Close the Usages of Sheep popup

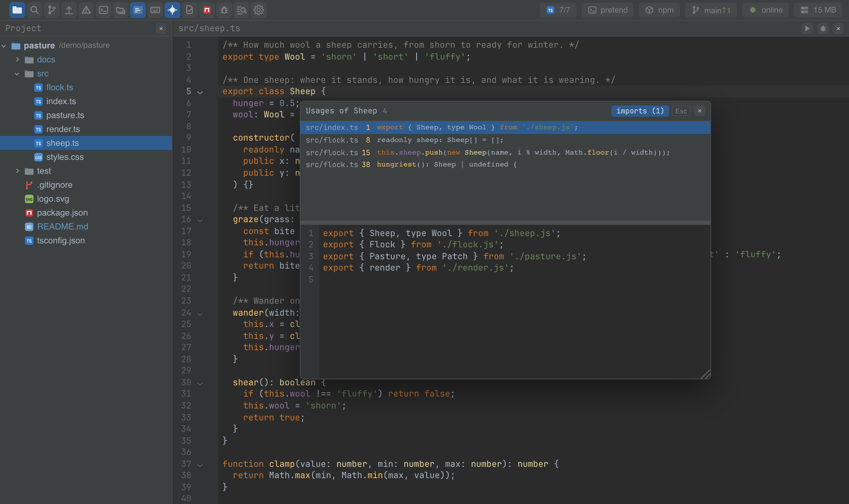[x=699, y=111]
